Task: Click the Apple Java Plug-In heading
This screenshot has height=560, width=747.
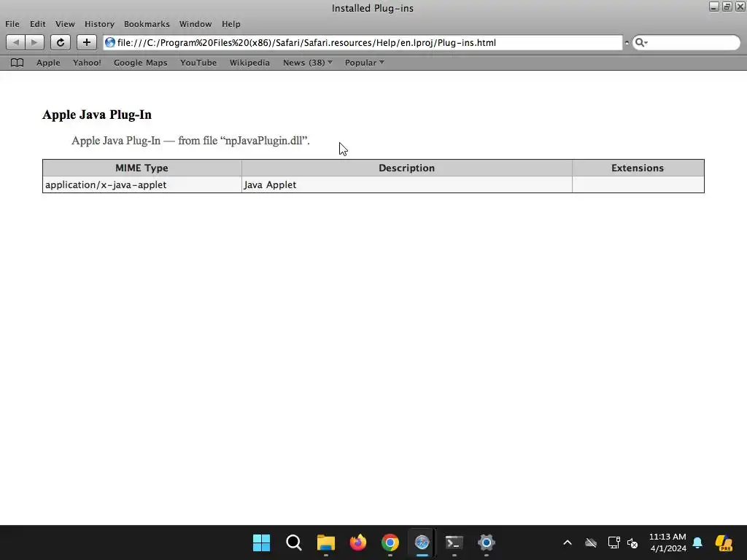Action: click(97, 114)
